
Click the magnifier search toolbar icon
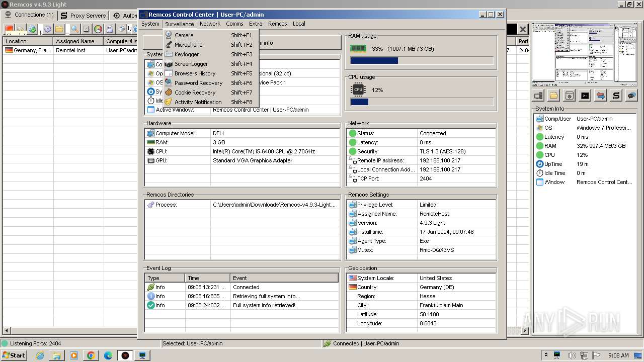point(74,29)
